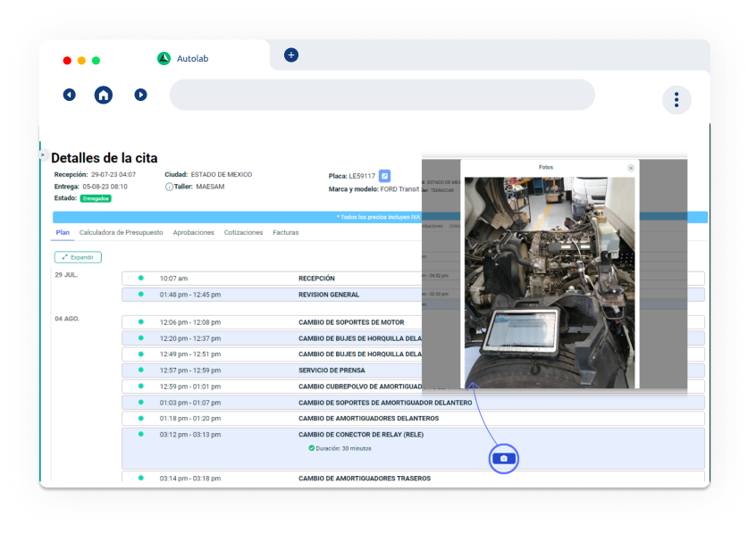Screen dimensions: 756x533
Task: Toggle status dot on CAMBIO DE AMORTIGUADORES TRASEROS
Action: click(139, 478)
